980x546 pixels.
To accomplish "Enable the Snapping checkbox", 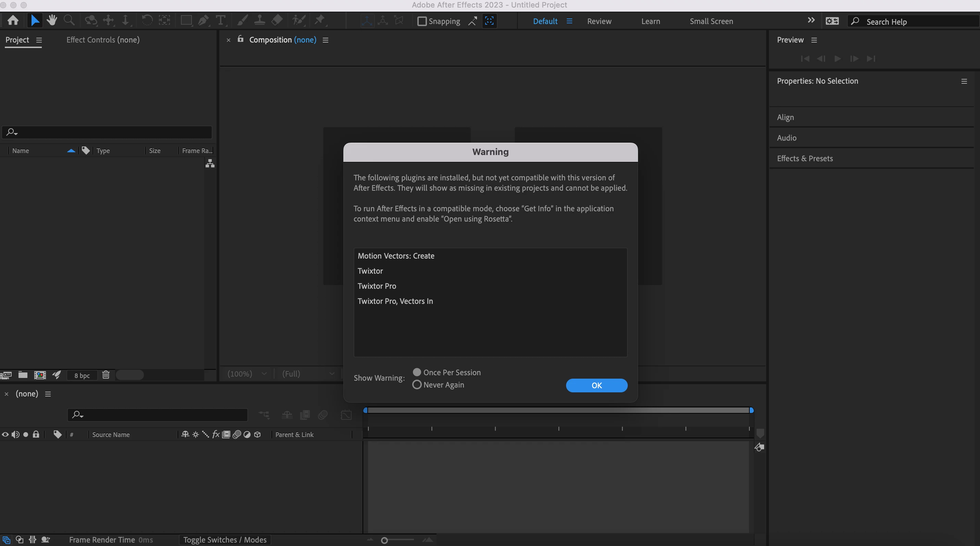I will [x=421, y=21].
